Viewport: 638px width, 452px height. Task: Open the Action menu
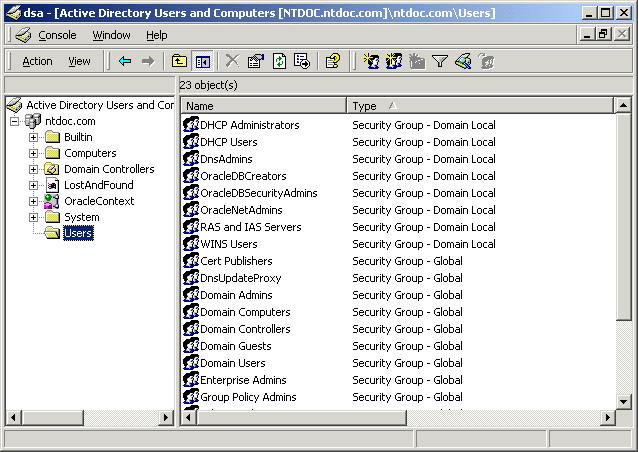coord(37,61)
